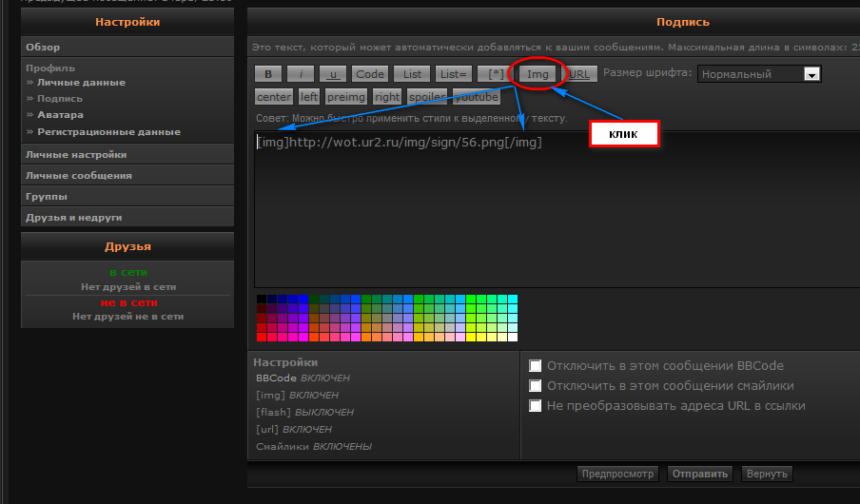Insert URL tag

(579, 74)
